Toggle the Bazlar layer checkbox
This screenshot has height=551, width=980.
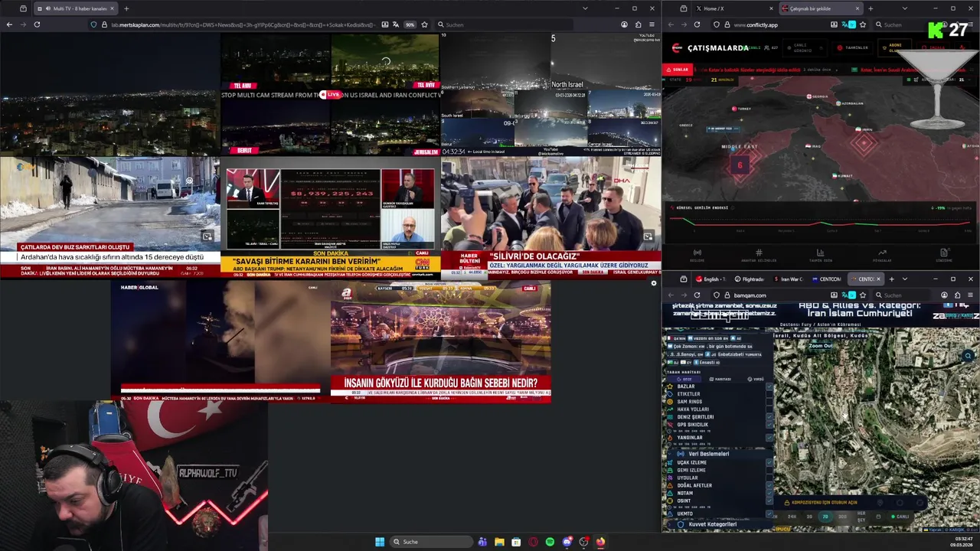tap(769, 386)
